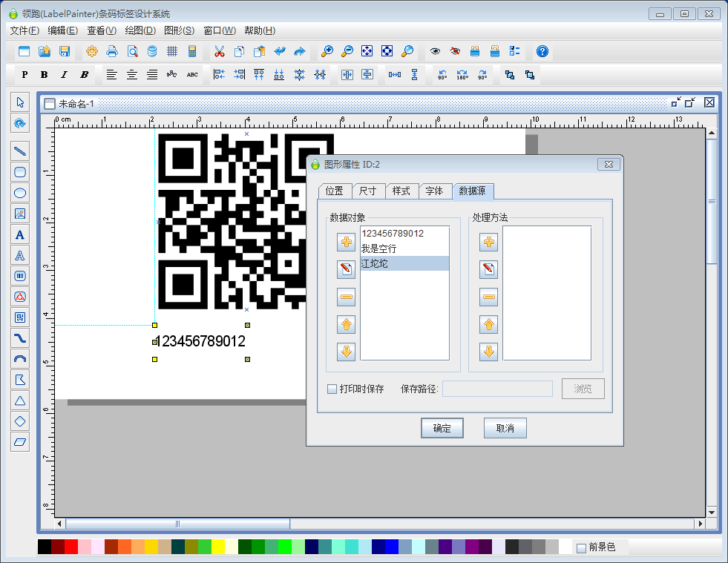Click the italic I formatting icon
Viewport: 728px width, 563px height.
point(64,75)
